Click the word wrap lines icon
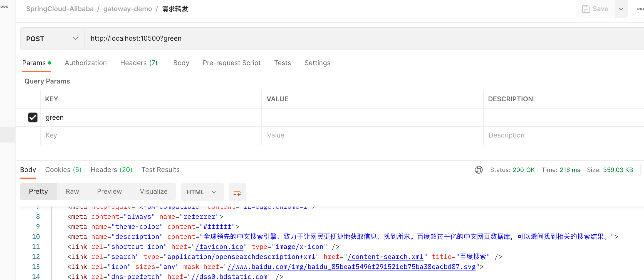 click(237, 192)
